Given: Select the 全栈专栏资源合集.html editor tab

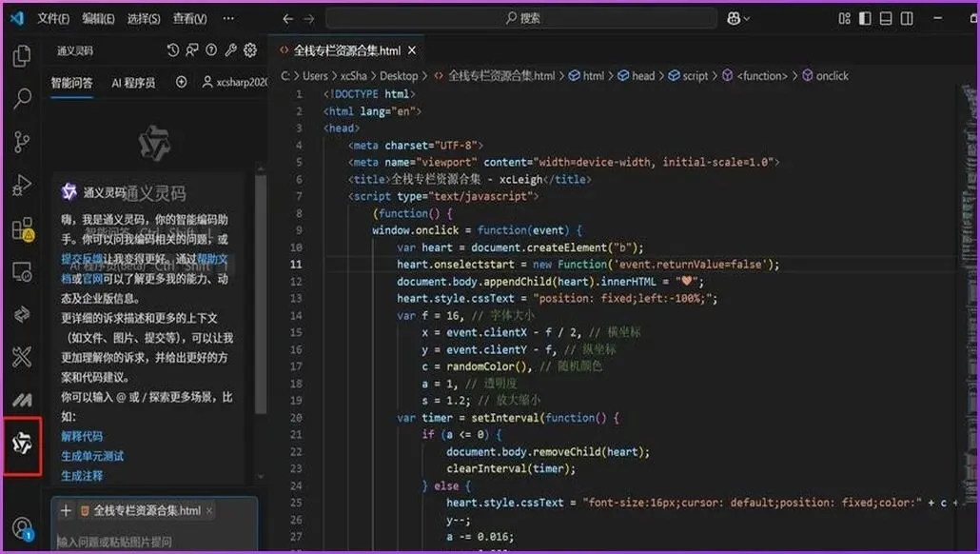Looking at the screenshot, I should pos(346,50).
